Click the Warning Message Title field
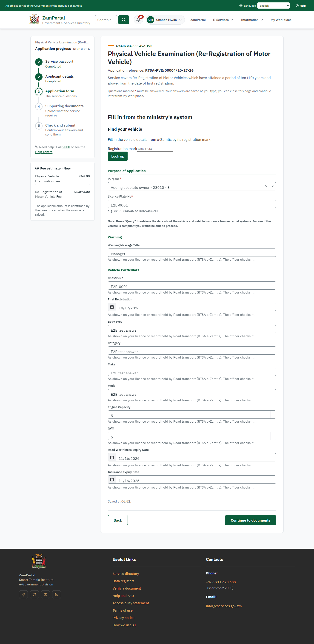Image resolution: width=314 pixels, height=644 pixels. pyautogui.click(x=192, y=252)
